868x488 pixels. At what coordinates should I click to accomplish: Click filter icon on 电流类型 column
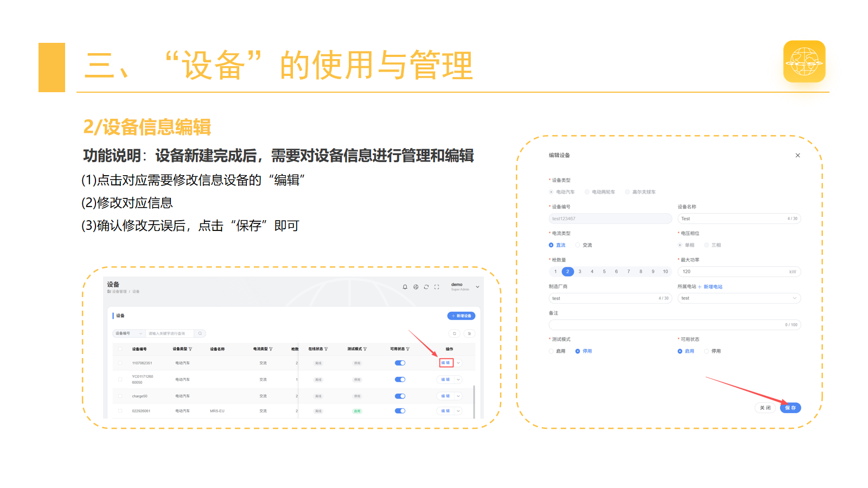click(x=271, y=349)
